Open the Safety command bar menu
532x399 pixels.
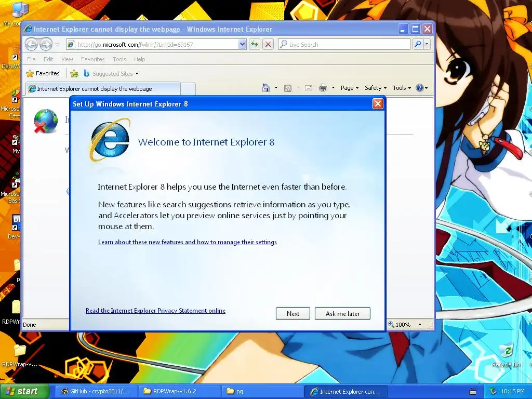(376, 88)
